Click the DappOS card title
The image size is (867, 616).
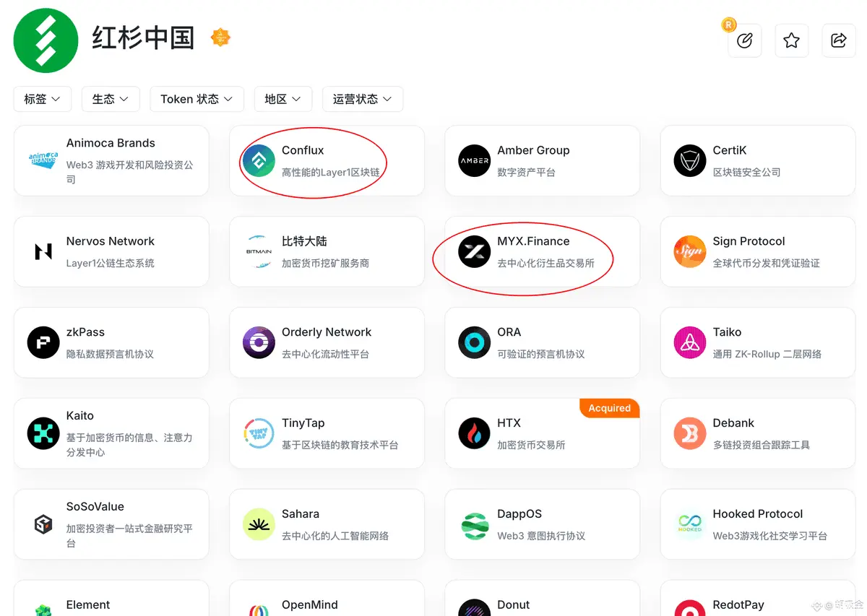519,514
